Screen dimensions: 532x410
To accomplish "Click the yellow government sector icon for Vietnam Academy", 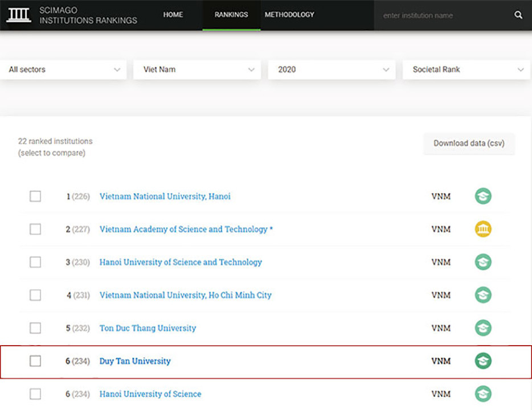I will (482, 229).
